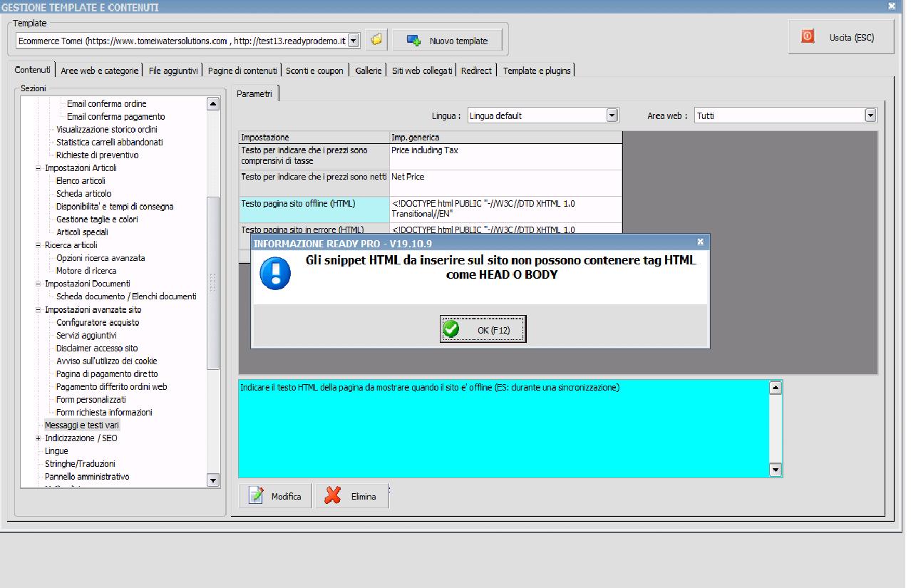Collapse Impostazioni avanzate sito tree node

(38, 310)
